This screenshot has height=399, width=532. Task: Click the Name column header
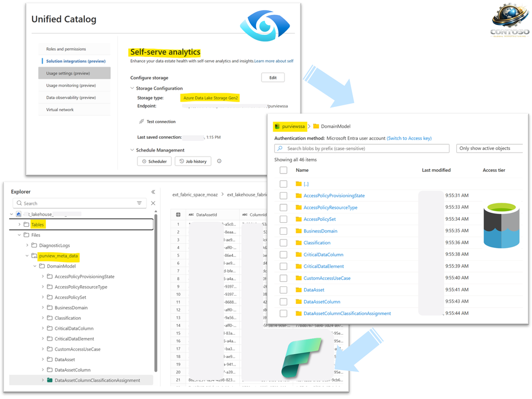pos(302,170)
